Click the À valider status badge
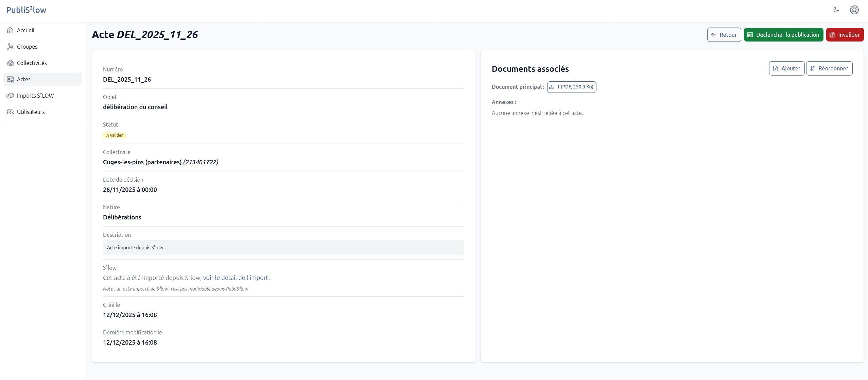The width and height of the screenshot is (868, 380). (x=114, y=135)
